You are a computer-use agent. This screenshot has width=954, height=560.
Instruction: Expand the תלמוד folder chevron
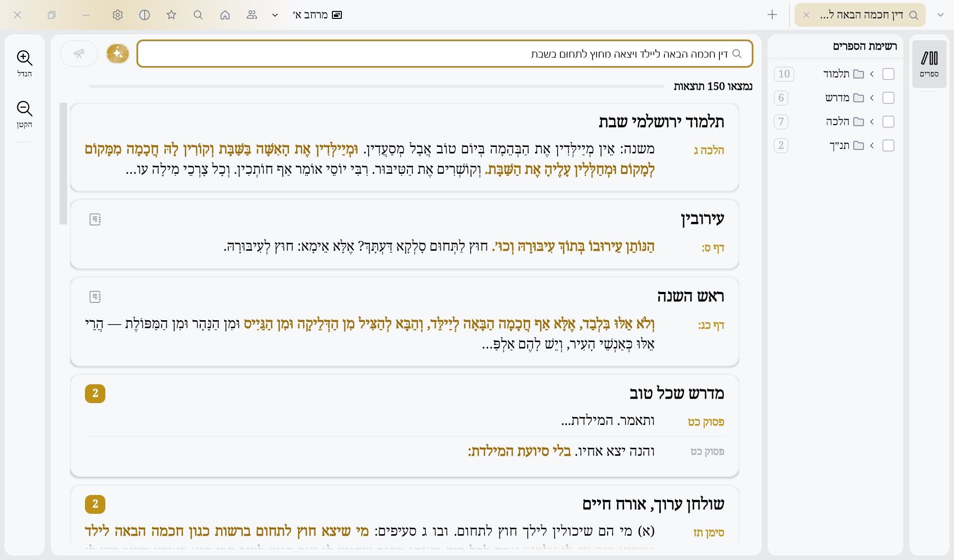tap(872, 74)
